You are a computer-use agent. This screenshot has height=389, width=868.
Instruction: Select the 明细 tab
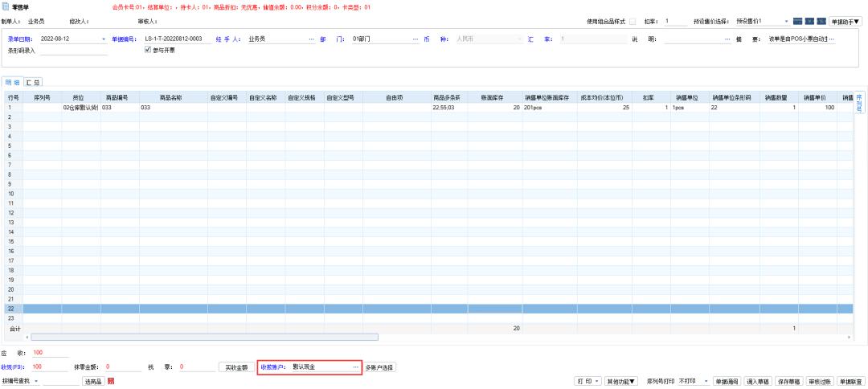(x=14, y=82)
